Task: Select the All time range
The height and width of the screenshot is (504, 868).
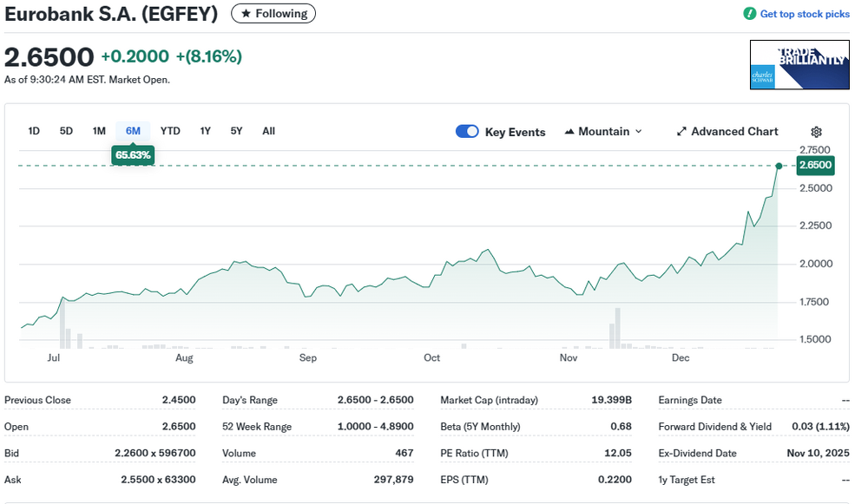Action: 268,131
